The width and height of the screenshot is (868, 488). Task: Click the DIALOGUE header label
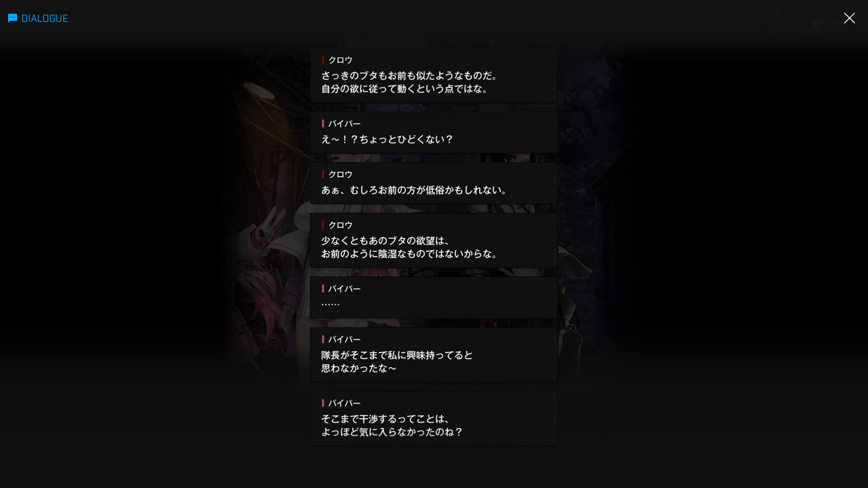pyautogui.click(x=45, y=19)
